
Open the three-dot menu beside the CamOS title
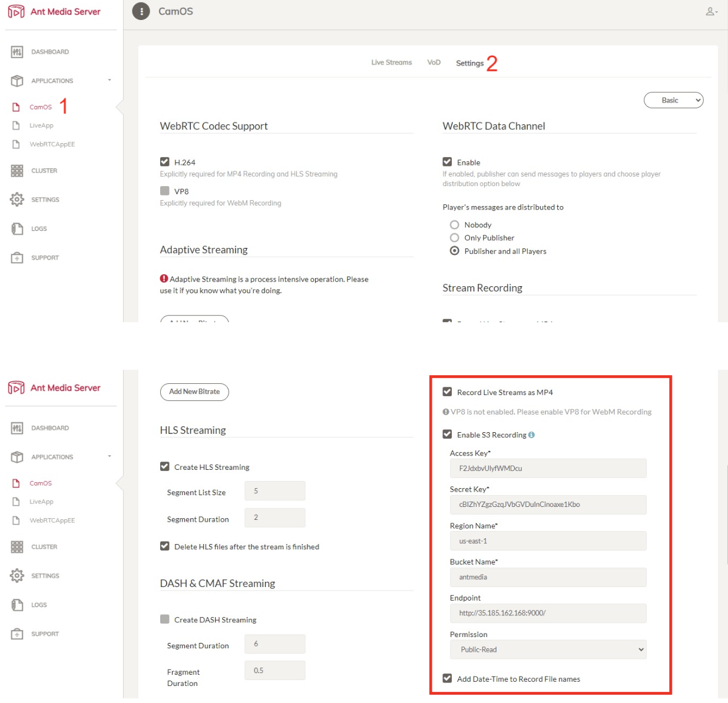(141, 11)
